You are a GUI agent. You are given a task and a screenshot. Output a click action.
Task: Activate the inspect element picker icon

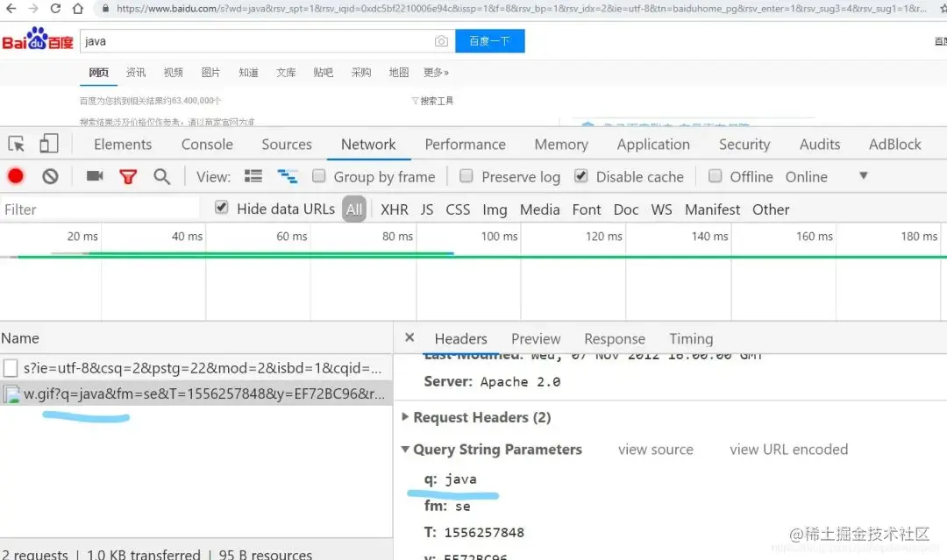coord(17,145)
